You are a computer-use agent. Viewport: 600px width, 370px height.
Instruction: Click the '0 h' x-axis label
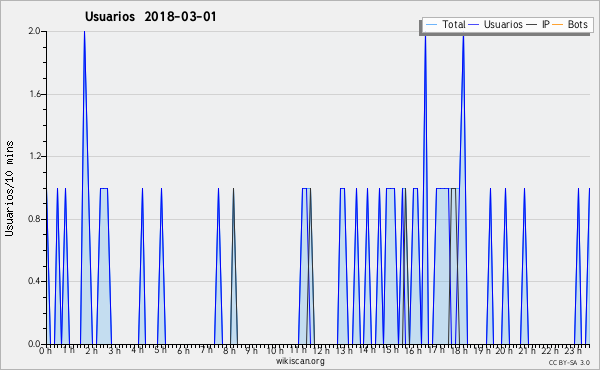point(45,350)
